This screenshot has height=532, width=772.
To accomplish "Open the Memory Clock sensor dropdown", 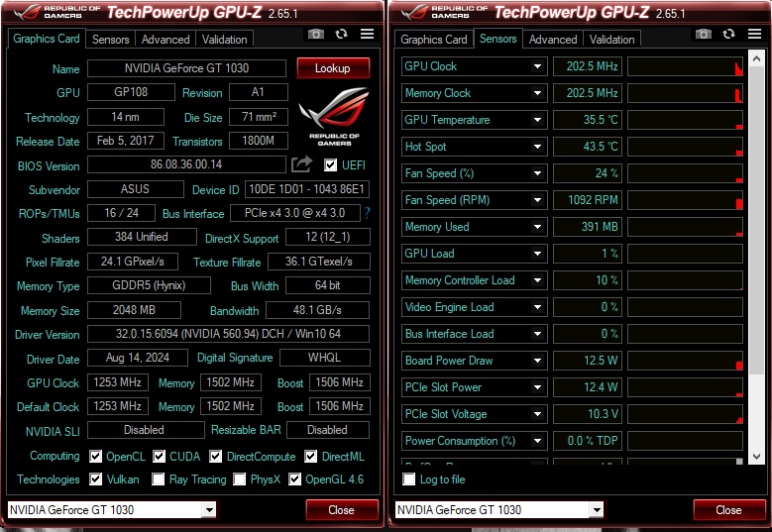I will tap(538, 93).
